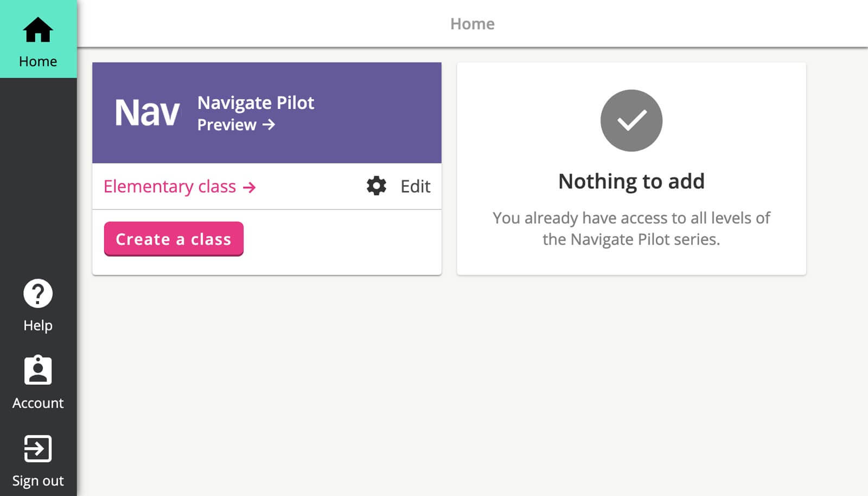The image size is (868, 496).
Task: Click the Navigate Pilot course title
Action: point(256,103)
